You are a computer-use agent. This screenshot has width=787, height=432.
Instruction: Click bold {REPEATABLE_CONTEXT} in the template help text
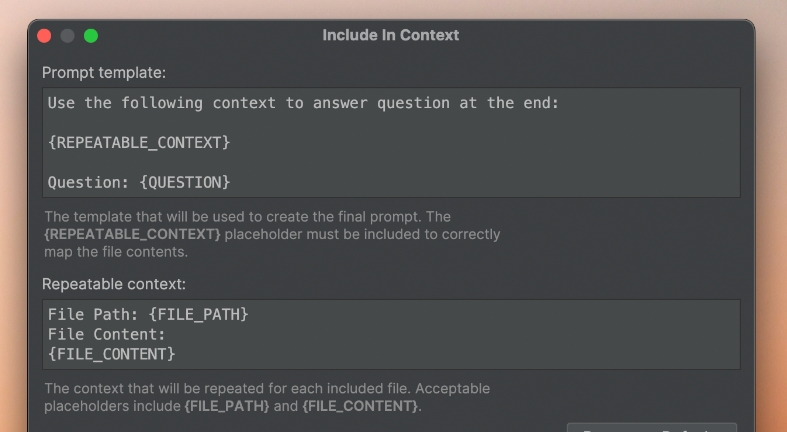point(132,234)
